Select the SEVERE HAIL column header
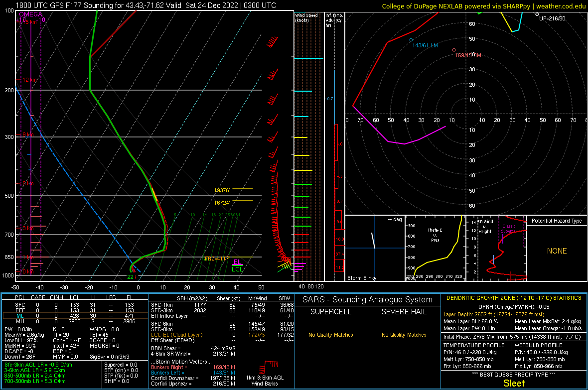Viewport: 588px width, 390px height. point(404,312)
